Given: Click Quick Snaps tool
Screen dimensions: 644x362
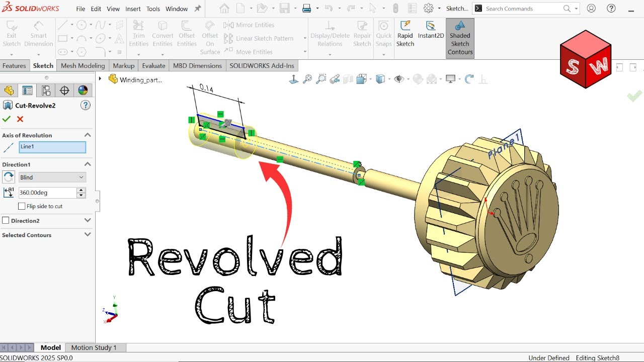Looking at the screenshot, I should point(383,34).
